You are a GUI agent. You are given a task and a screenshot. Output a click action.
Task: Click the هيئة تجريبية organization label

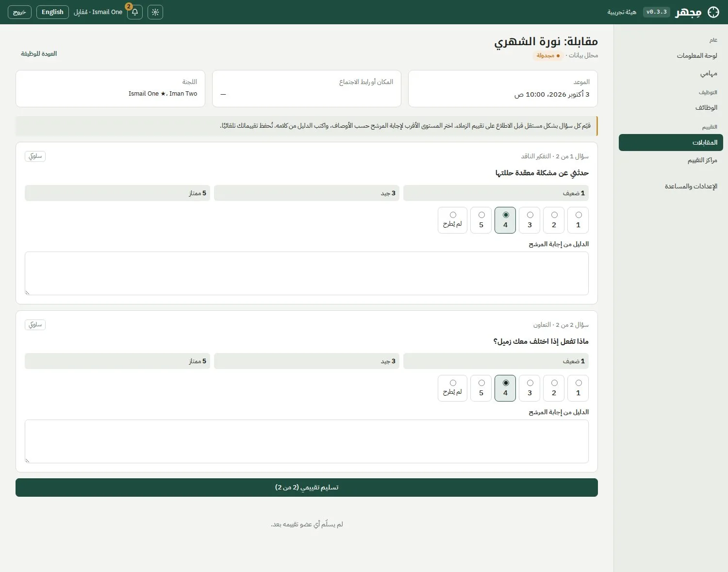[x=622, y=12]
